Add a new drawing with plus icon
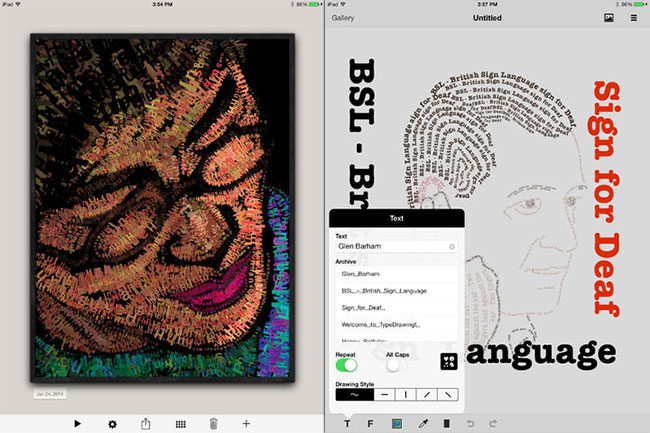The image size is (650, 433). [246, 423]
